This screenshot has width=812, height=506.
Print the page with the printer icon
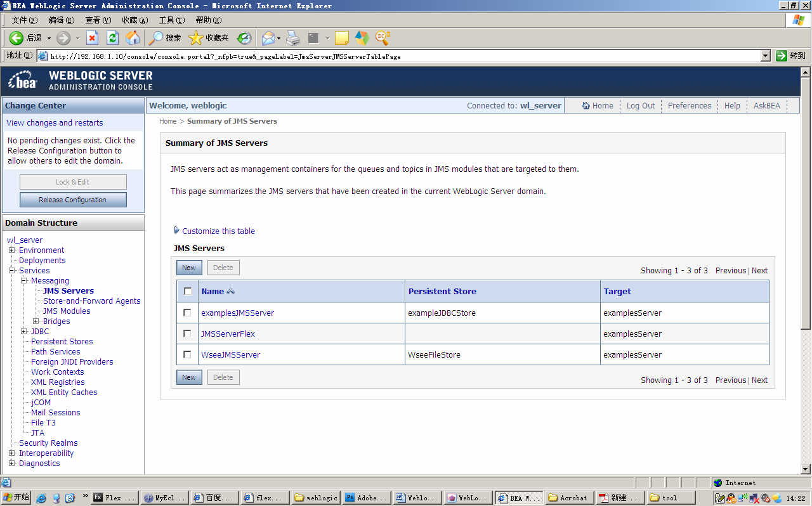pos(293,38)
